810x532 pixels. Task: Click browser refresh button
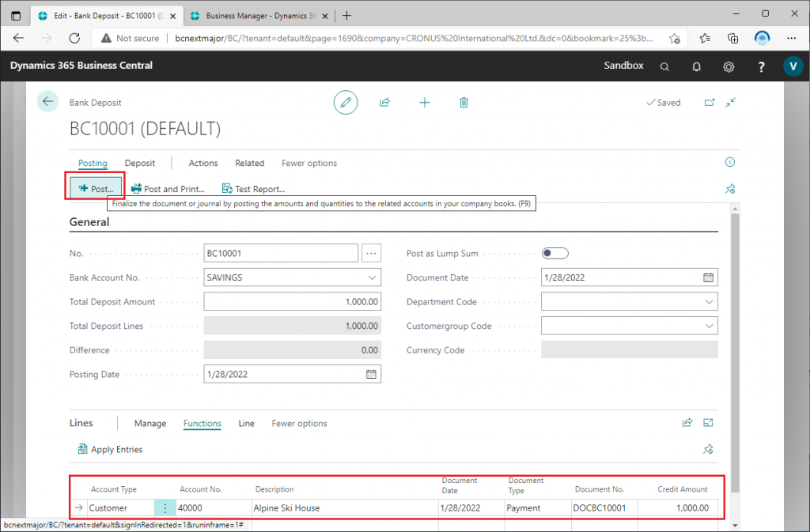coord(74,38)
